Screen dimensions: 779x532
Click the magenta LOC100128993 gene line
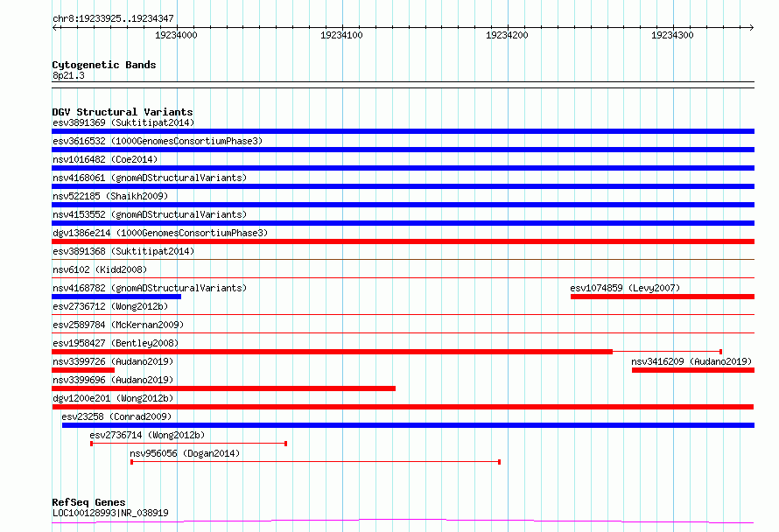click(403, 521)
